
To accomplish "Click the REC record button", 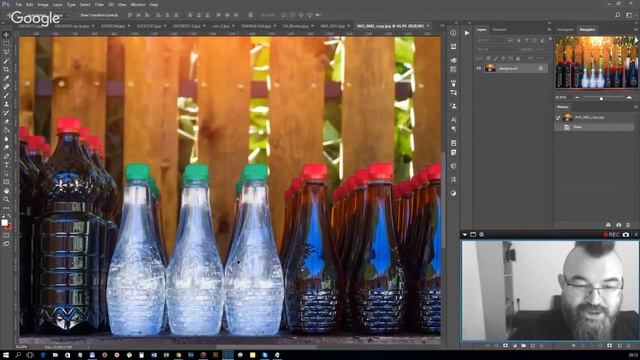I will pyautogui.click(x=611, y=235).
